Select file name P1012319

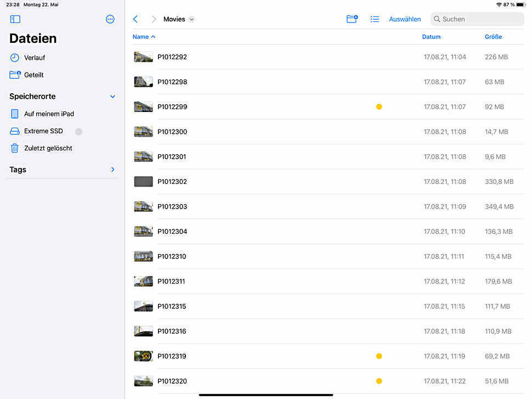click(172, 356)
